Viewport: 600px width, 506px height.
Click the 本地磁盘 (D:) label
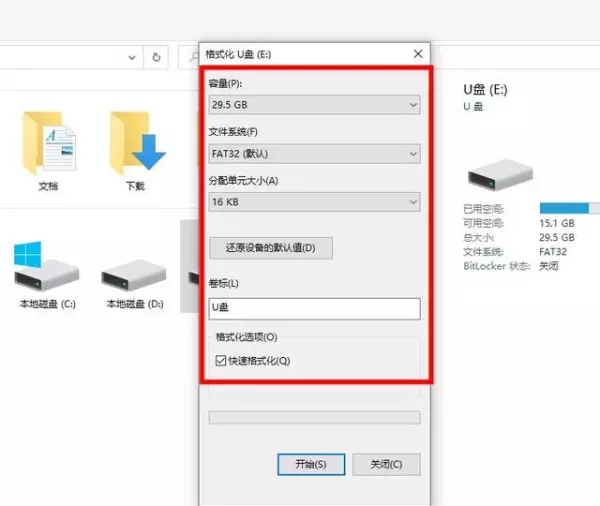point(135,304)
